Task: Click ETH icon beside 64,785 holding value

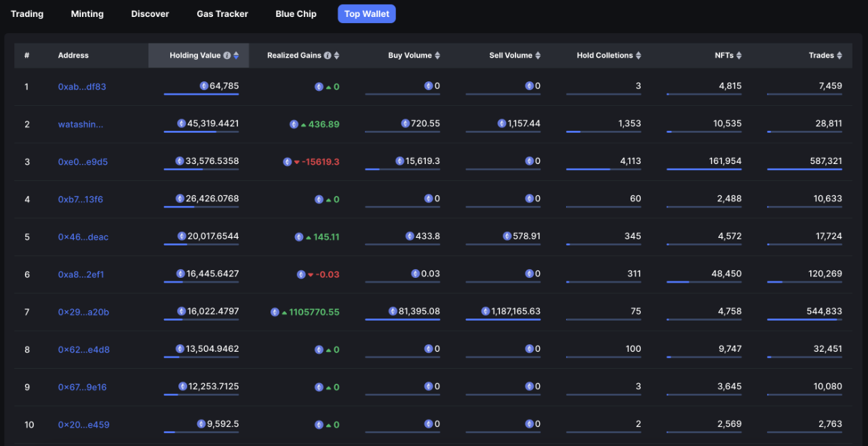Action: [x=204, y=86]
